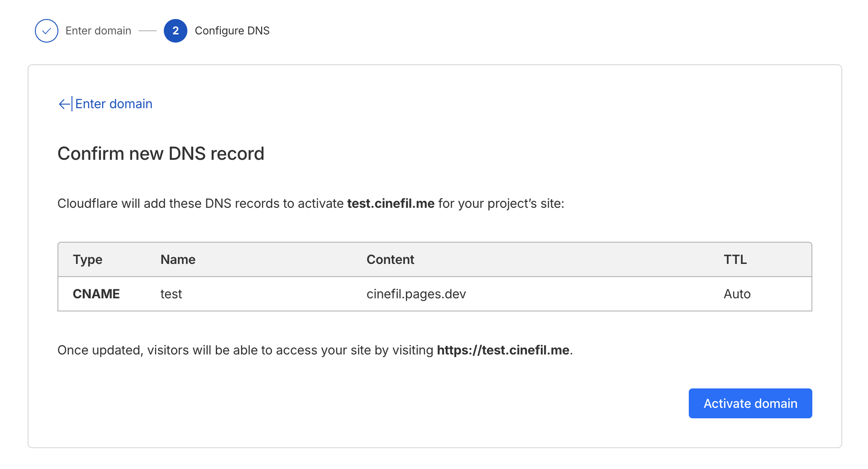Click the Content column header
868x469 pixels.
click(x=390, y=259)
